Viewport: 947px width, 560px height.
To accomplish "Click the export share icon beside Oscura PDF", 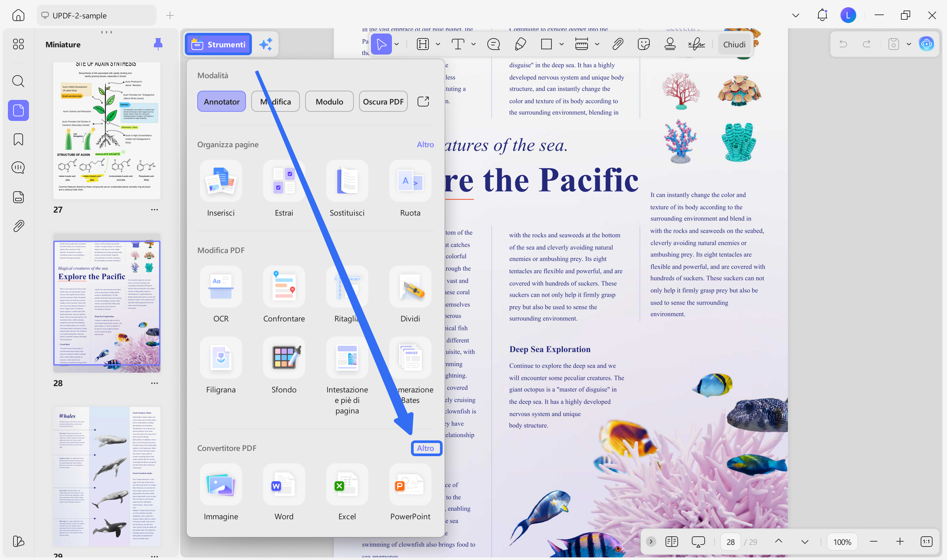I will [x=423, y=101].
